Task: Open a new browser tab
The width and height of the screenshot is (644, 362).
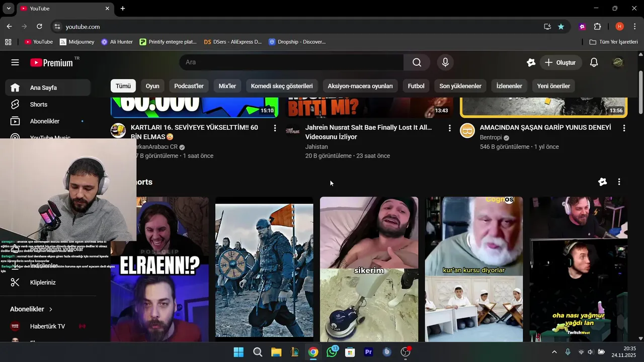Action: [122, 9]
